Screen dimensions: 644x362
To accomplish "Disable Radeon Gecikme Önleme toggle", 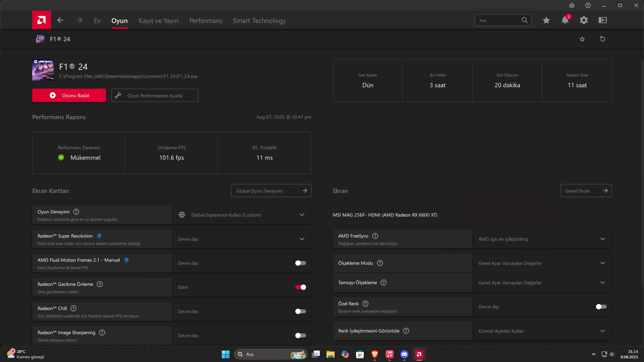I will pyautogui.click(x=301, y=287).
